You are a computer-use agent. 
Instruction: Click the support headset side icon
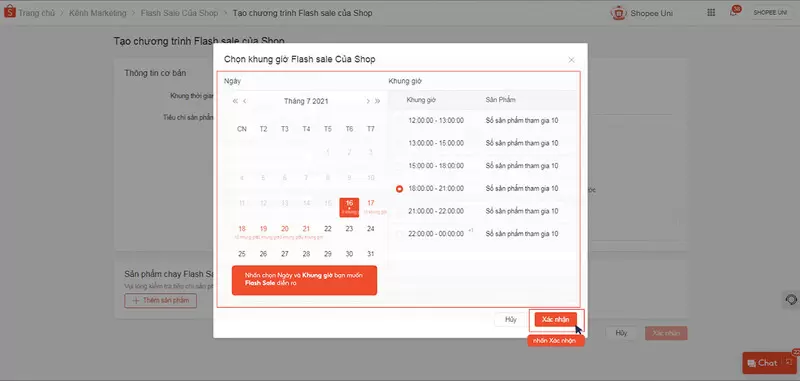pyautogui.click(x=791, y=300)
